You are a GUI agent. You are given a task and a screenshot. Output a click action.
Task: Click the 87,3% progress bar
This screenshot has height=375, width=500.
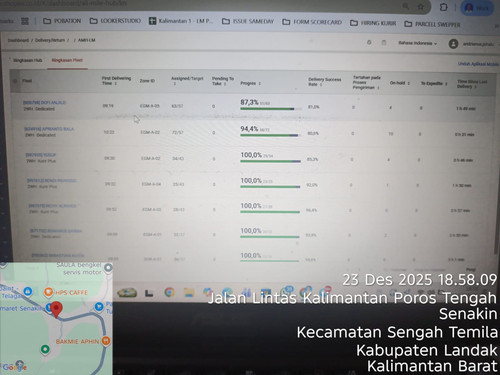[271, 109]
